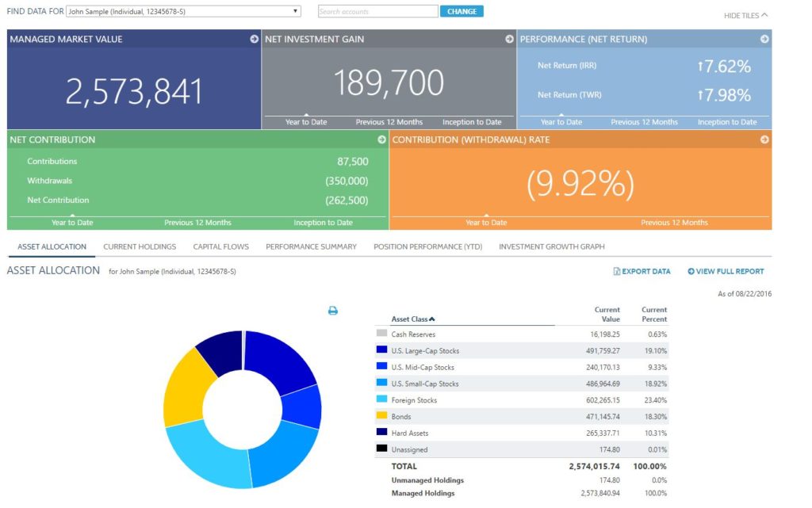
Task: Click the Cash Reserves row label
Action: click(413, 334)
